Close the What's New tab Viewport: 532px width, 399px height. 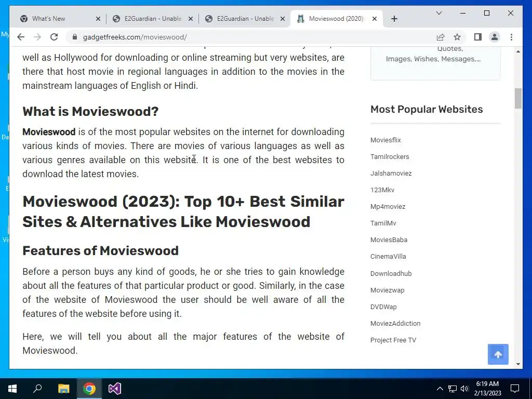98,19
